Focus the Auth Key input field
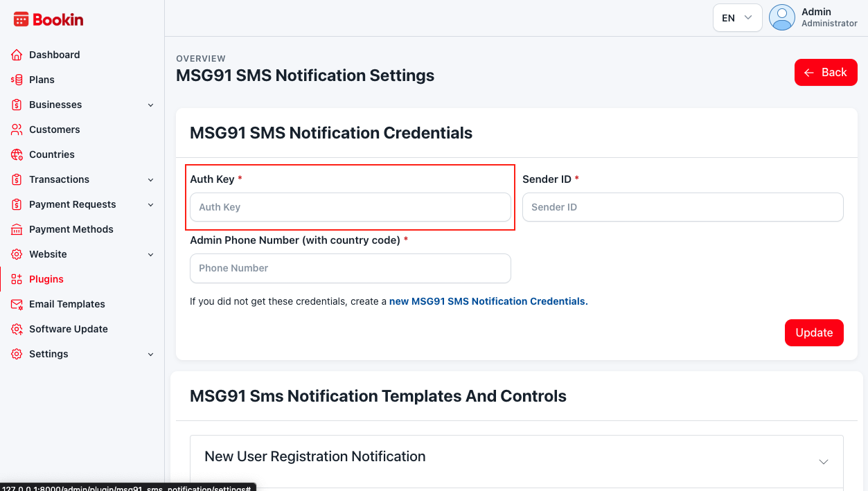 351,207
